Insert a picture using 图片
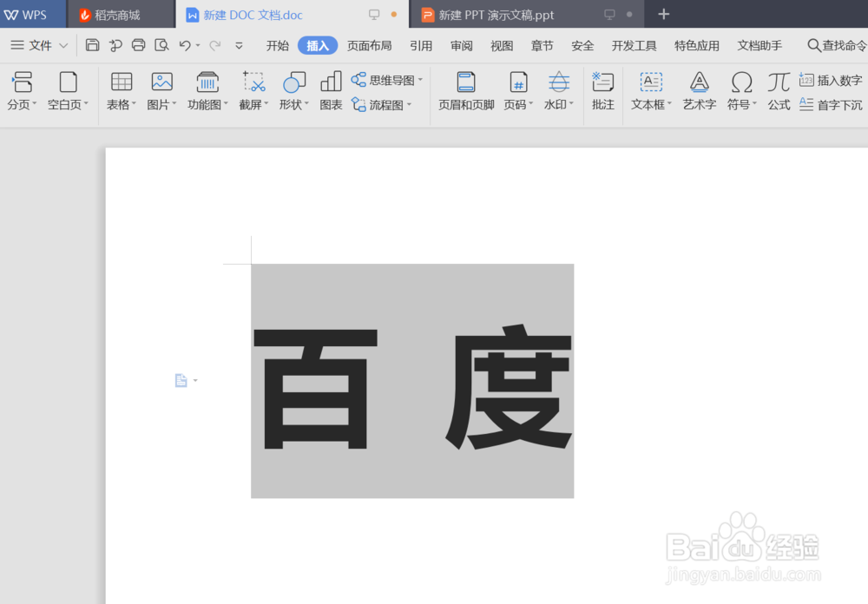This screenshot has width=868, height=604. 161,90
